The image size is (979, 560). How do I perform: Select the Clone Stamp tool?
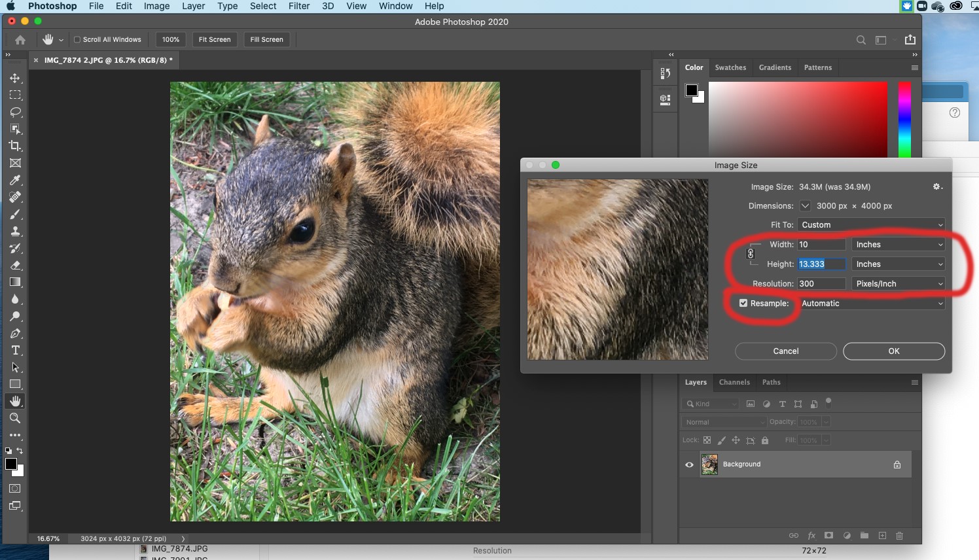[15, 231]
